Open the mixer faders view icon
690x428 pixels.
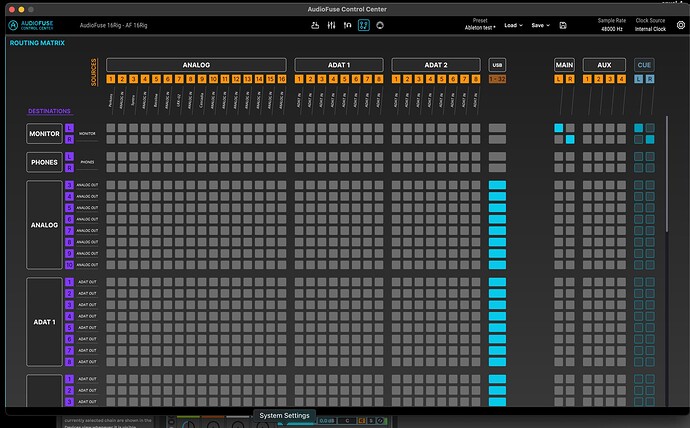(x=331, y=26)
